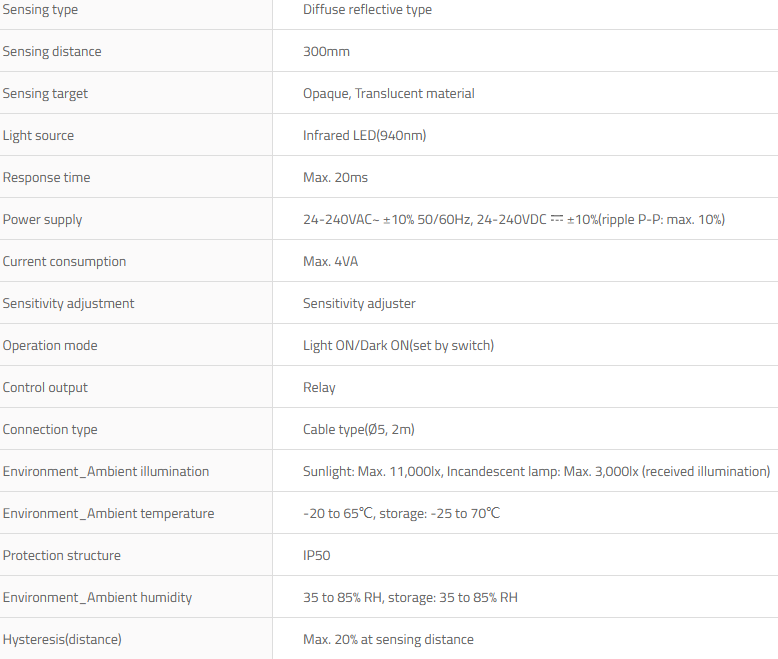778x659 pixels.
Task: Click Sensitivity adjuster value text
Action: 359,304
